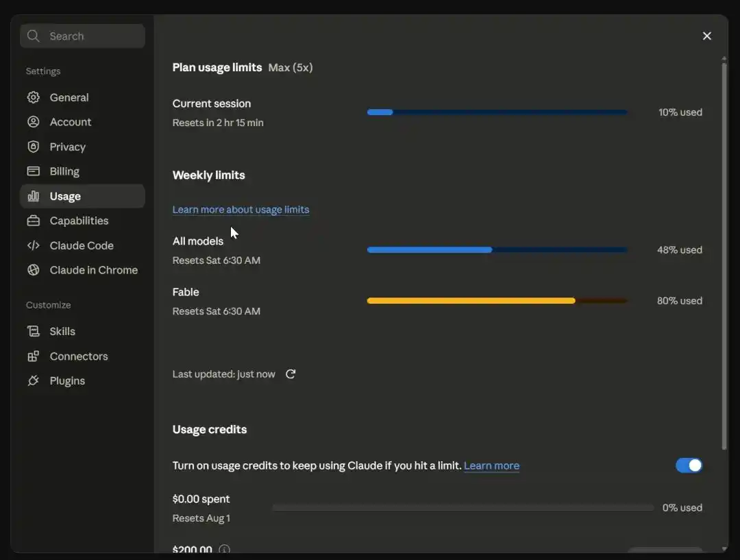740x560 pixels.
Task: Refresh usage with the reload icon
Action: point(291,374)
